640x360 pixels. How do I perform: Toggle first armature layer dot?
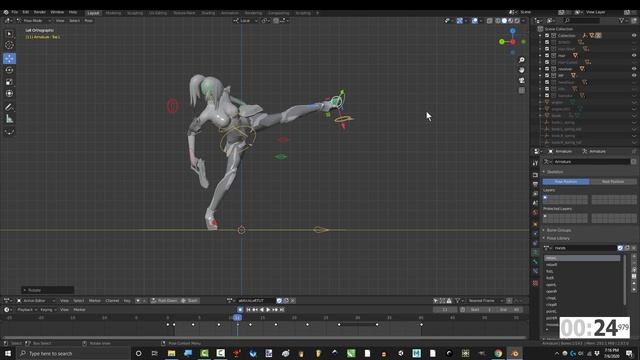[x=545, y=198]
